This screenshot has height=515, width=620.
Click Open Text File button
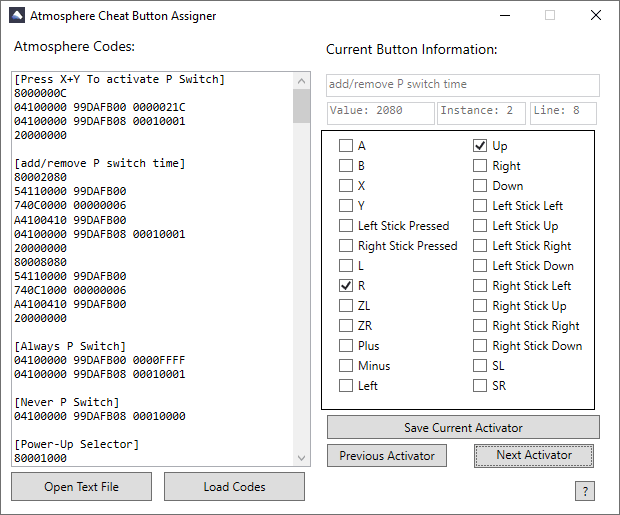point(81,487)
